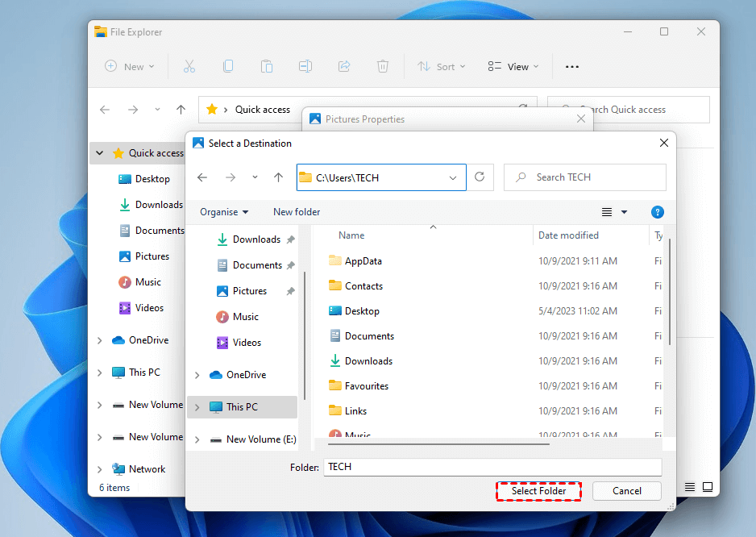The height and width of the screenshot is (537, 756).
Task: Expand OneDrive in dialog navigation pane
Action: [x=197, y=375]
